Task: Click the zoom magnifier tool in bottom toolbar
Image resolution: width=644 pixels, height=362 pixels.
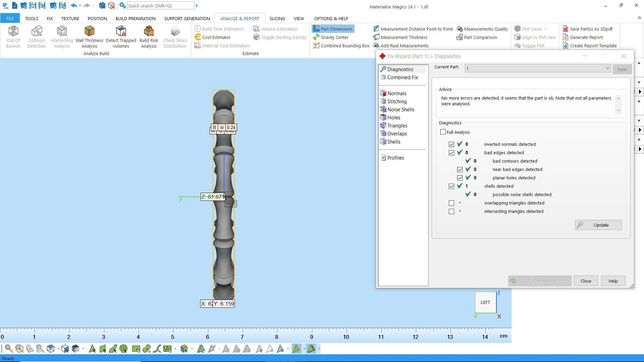Action: (9, 349)
